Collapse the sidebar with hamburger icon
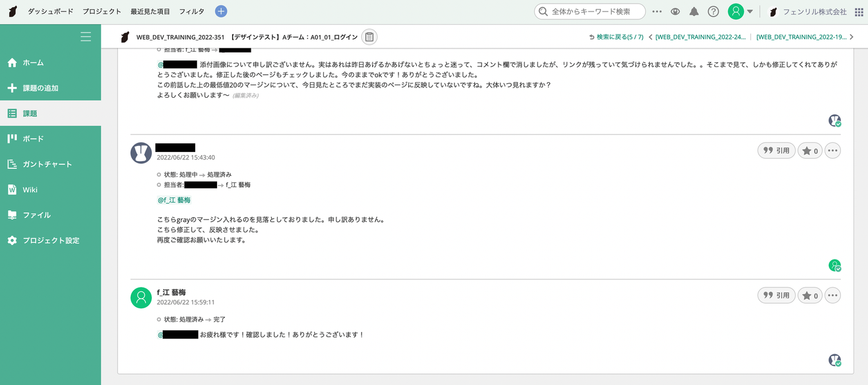The width and height of the screenshot is (868, 385). [x=86, y=37]
